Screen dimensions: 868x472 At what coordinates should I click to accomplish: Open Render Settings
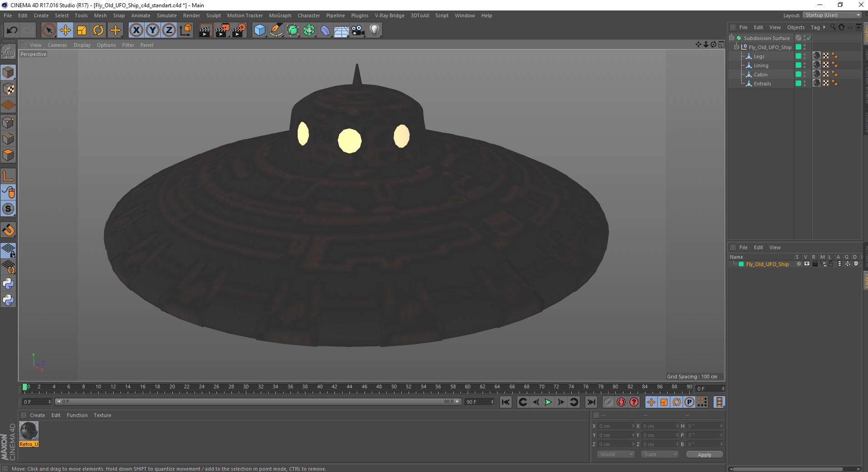239,30
